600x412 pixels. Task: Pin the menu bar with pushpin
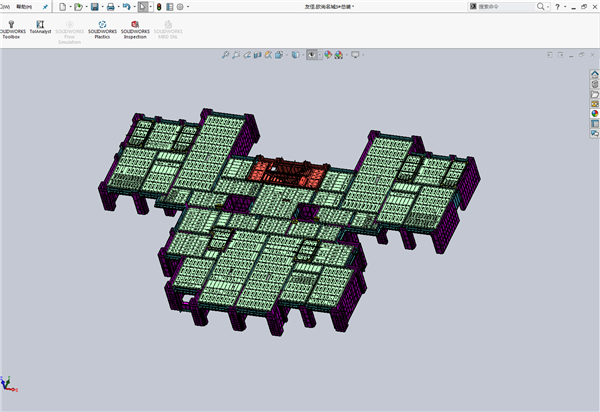pos(45,7)
